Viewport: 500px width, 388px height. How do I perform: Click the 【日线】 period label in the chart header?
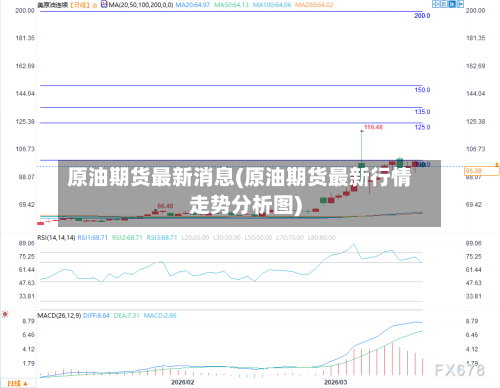pos(80,5)
